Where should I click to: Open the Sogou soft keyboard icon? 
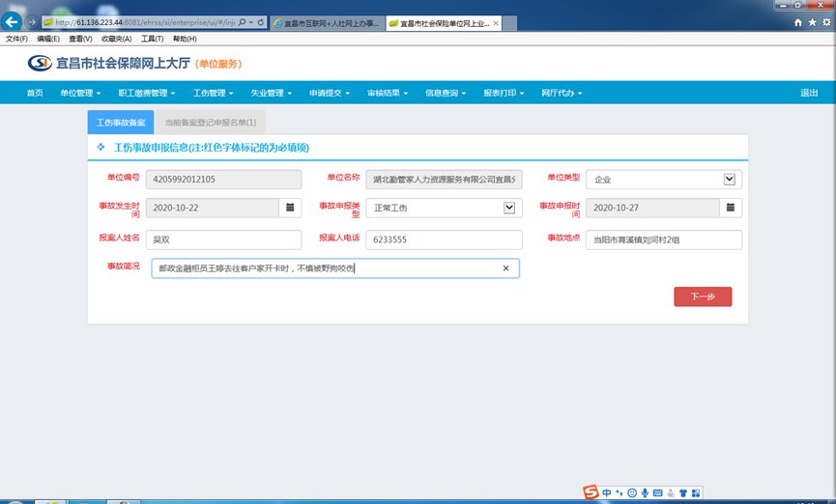[658, 492]
